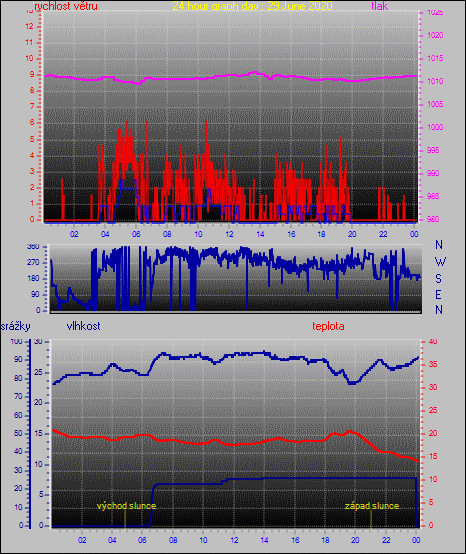Click the 1005 pressure axis value
466x554 pixels.
435,104
